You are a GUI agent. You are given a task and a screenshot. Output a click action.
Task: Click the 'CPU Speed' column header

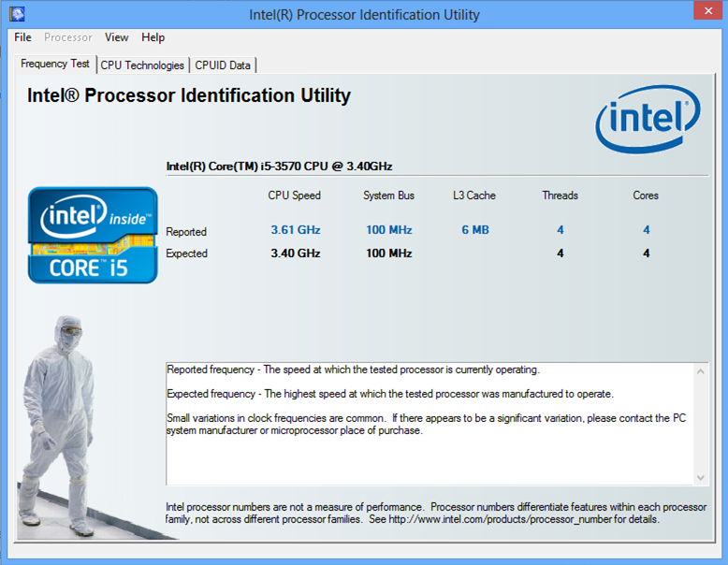(295, 196)
